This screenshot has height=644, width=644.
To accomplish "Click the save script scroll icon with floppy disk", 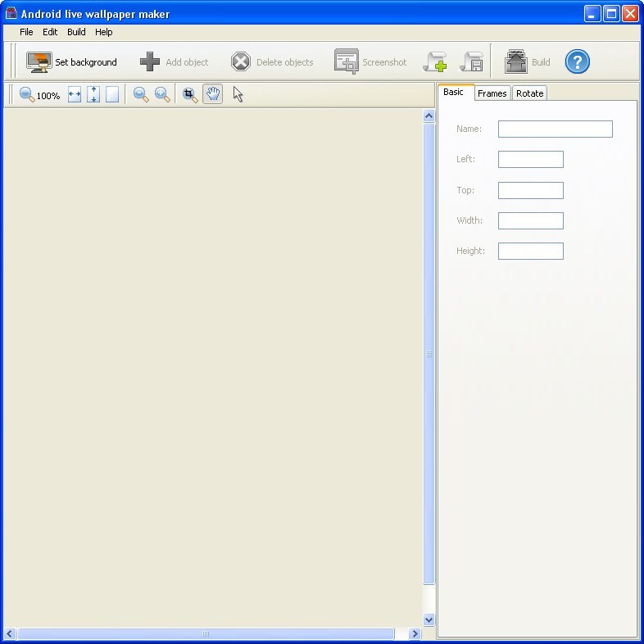I will (472, 62).
